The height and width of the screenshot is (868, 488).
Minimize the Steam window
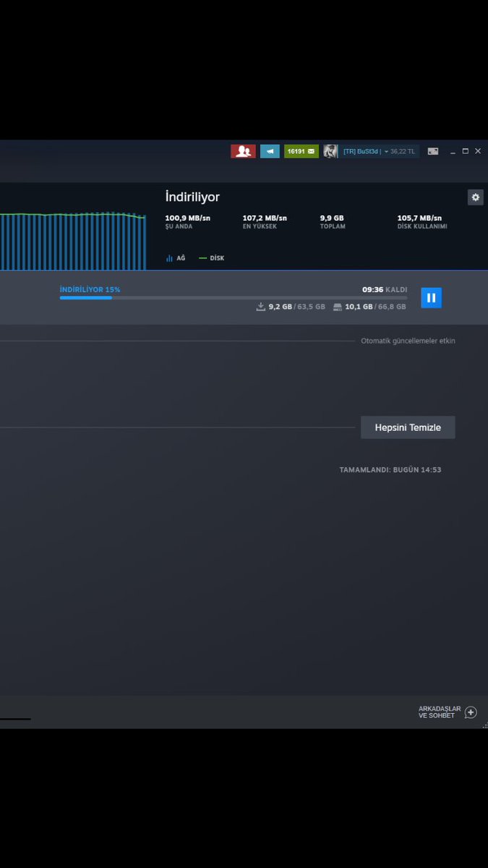tap(453, 151)
